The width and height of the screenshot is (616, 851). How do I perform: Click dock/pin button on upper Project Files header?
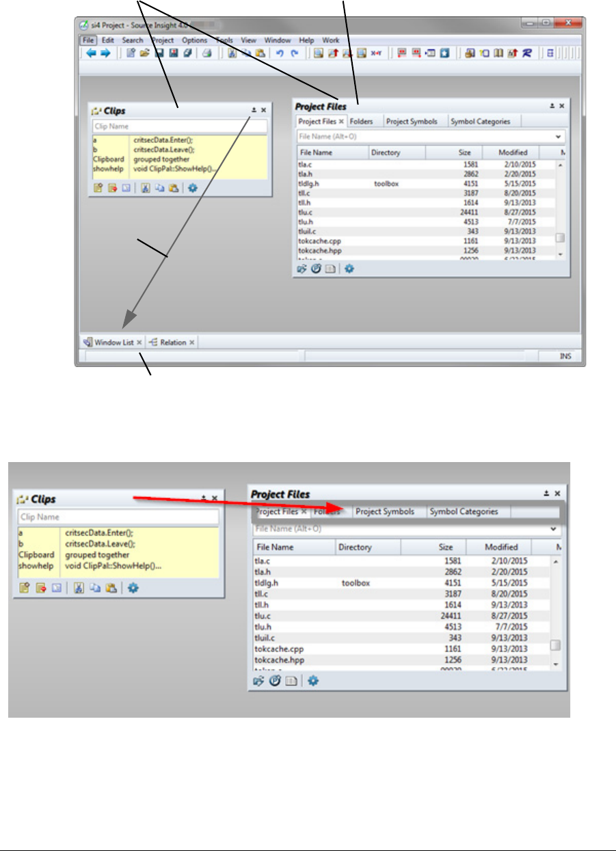click(x=552, y=106)
